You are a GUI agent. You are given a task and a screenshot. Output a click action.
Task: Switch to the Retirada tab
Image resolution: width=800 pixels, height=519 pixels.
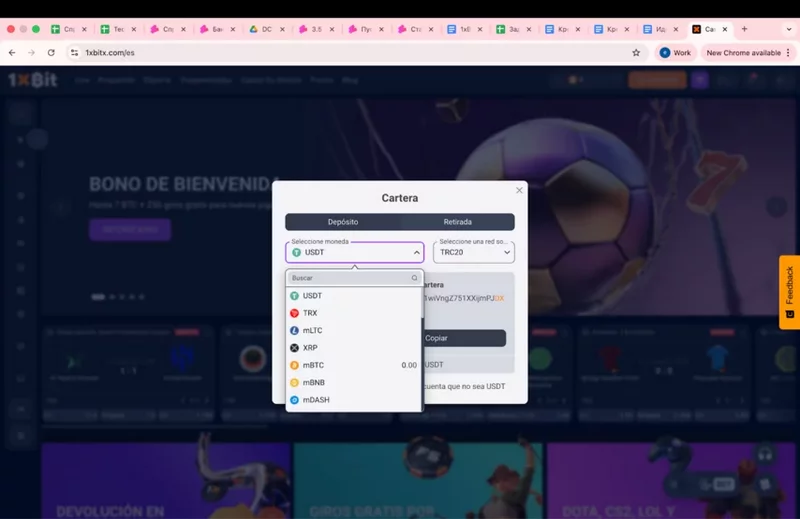click(457, 222)
